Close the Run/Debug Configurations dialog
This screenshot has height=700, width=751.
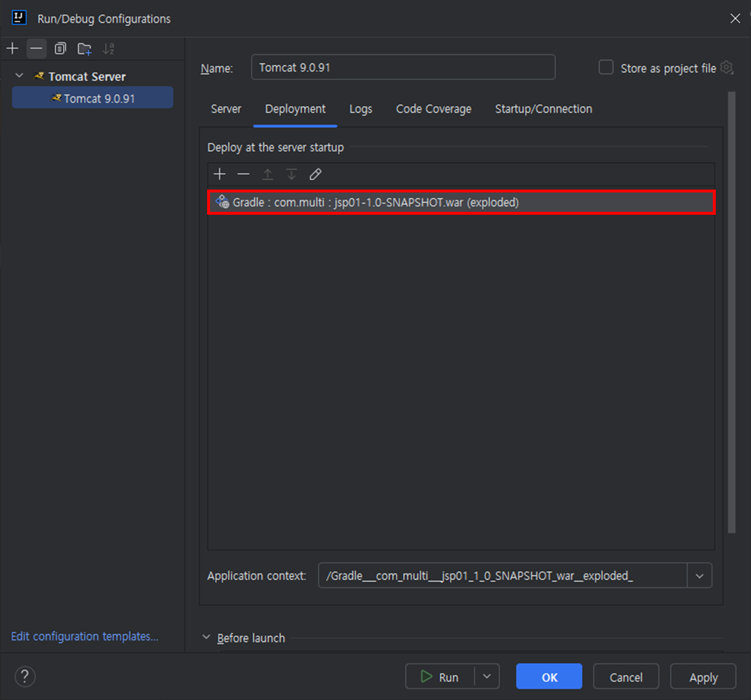click(x=735, y=18)
